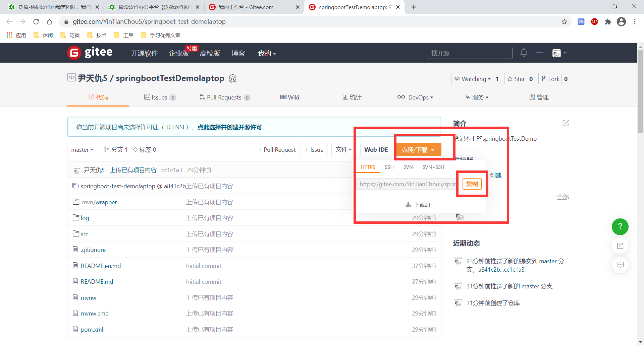Bookmark the page via address bar star
The height and width of the screenshot is (345, 644).
tap(565, 21)
